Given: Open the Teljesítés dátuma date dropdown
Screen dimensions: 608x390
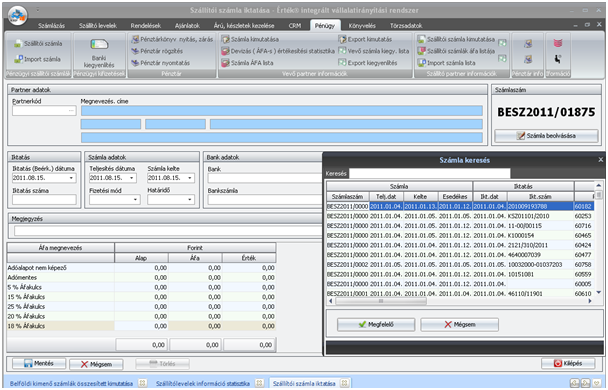Looking at the screenshot, I should [131, 178].
